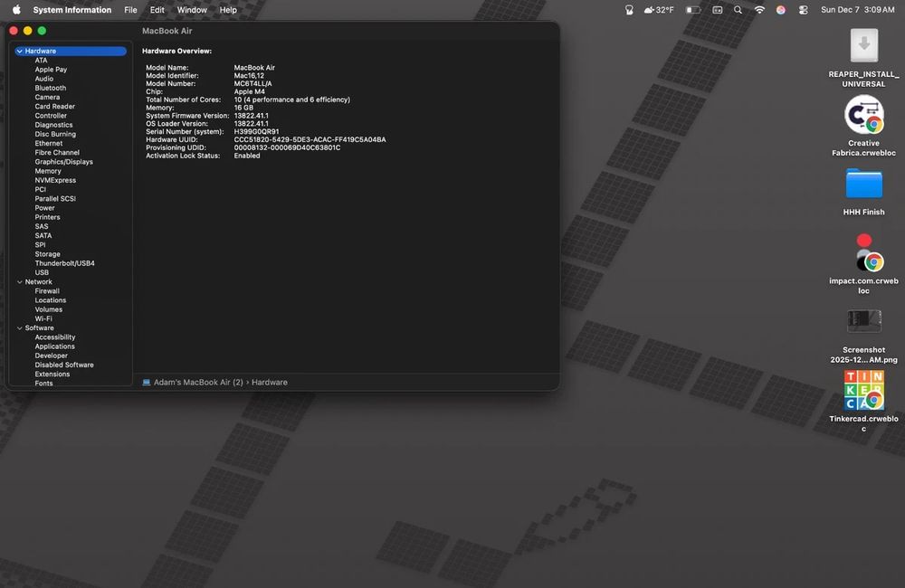The width and height of the screenshot is (905, 588).
Task: Select the Screenshot 2025-12 PNG thumbnail
Action: click(863, 321)
